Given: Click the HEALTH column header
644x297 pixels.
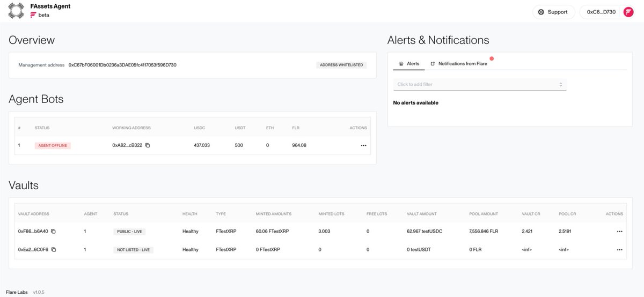Looking at the screenshot, I should point(189,214).
